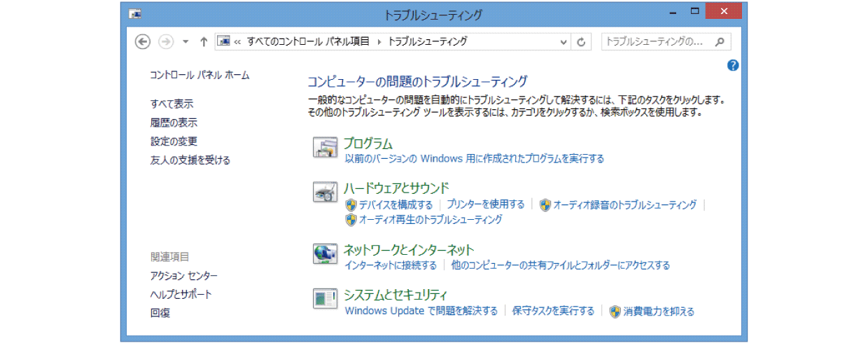Open 履歴の表示 link
Screen dimensions: 868x343
[174, 122]
